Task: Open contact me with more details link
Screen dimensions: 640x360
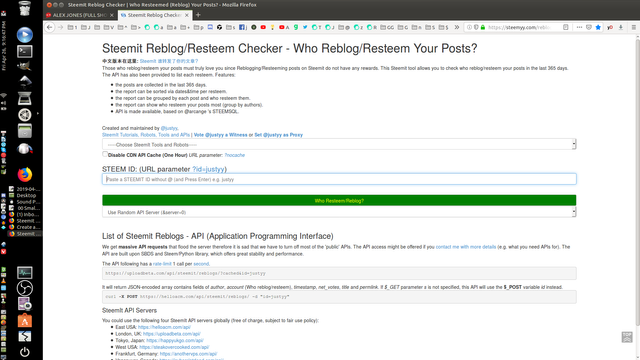Action: [466, 247]
